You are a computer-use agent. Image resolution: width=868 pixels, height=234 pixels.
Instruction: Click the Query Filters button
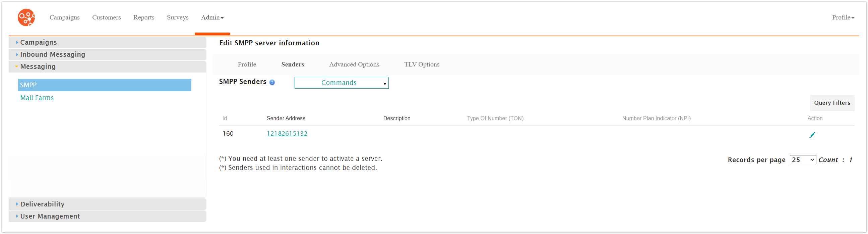pyautogui.click(x=831, y=103)
